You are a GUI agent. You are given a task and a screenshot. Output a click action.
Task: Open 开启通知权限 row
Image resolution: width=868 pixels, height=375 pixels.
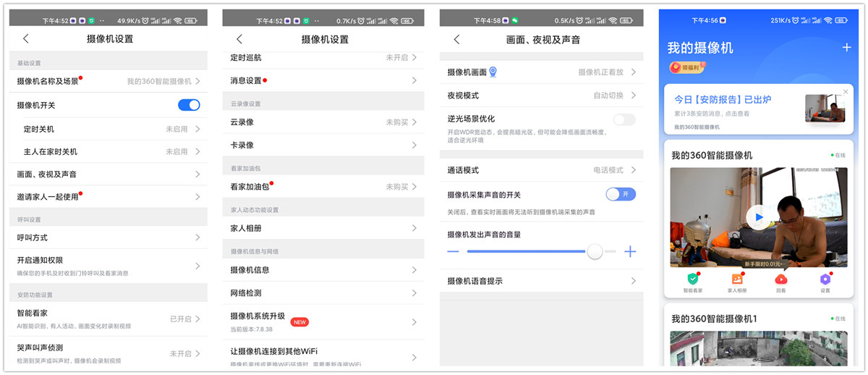point(109,266)
